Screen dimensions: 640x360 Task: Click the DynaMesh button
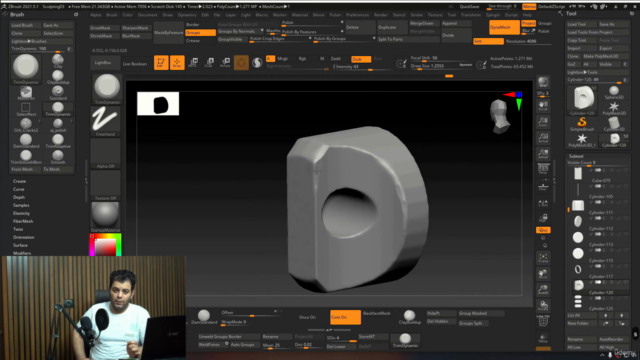(504, 27)
